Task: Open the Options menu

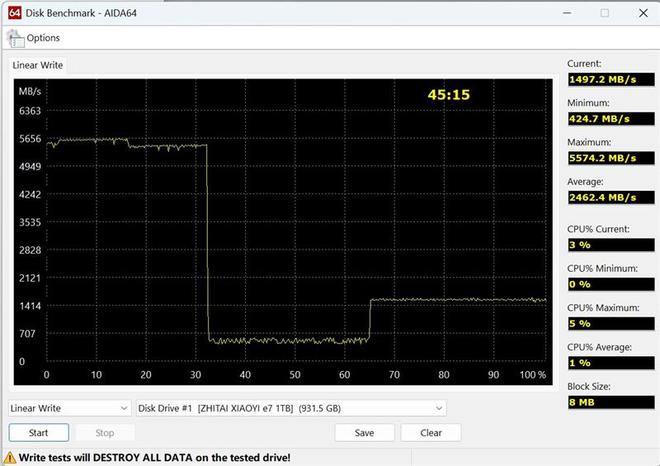Action: (x=43, y=38)
